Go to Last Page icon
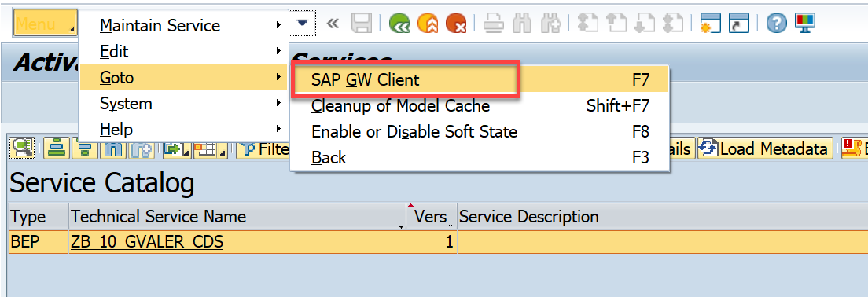Viewport: 868px width, 297px height. click(x=672, y=24)
